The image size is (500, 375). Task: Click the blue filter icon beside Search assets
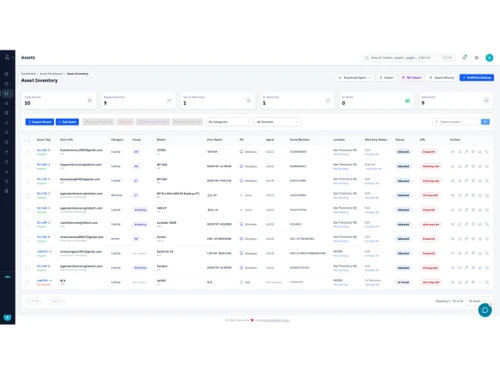[x=485, y=122]
